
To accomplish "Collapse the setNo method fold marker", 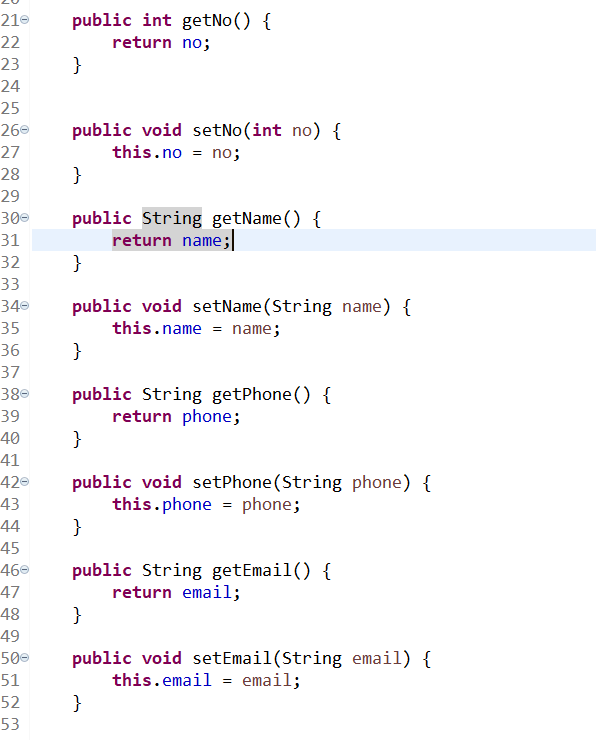I will 25,130.
